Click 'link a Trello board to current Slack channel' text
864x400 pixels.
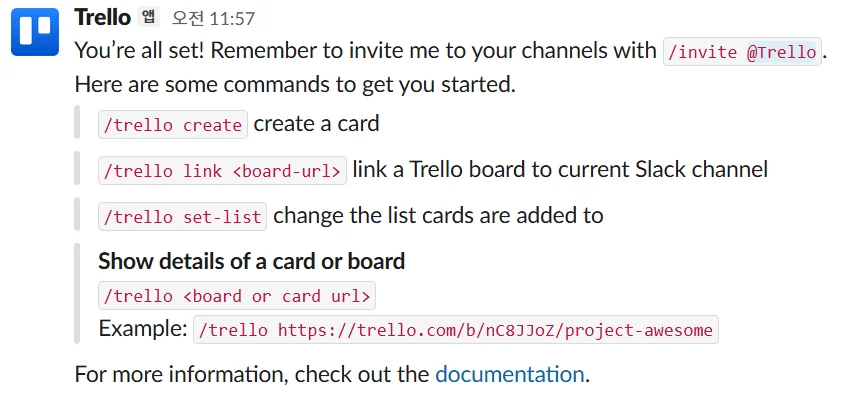click(x=560, y=170)
